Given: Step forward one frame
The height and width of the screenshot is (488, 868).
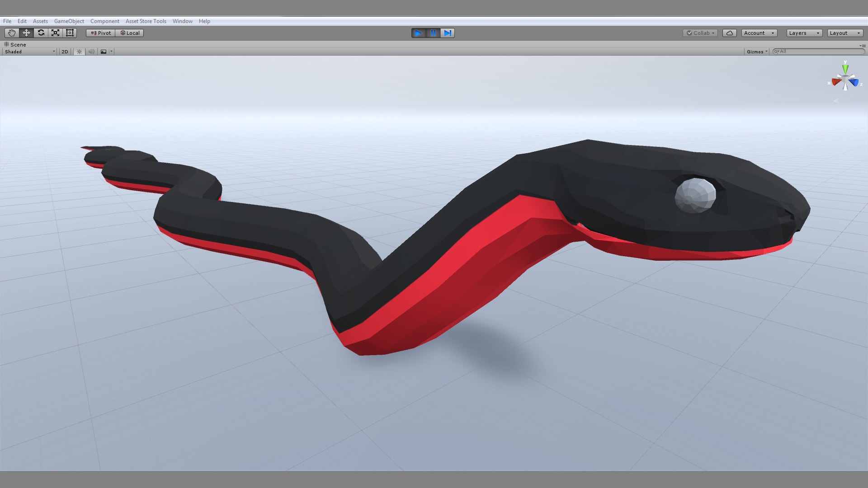Looking at the screenshot, I should click(448, 33).
